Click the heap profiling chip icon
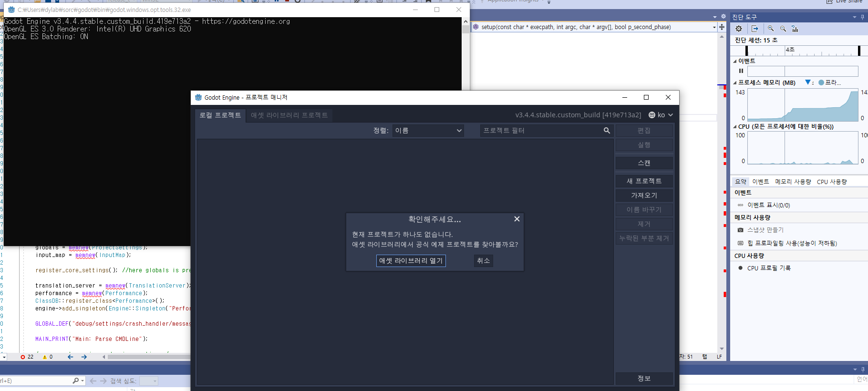 pos(740,243)
